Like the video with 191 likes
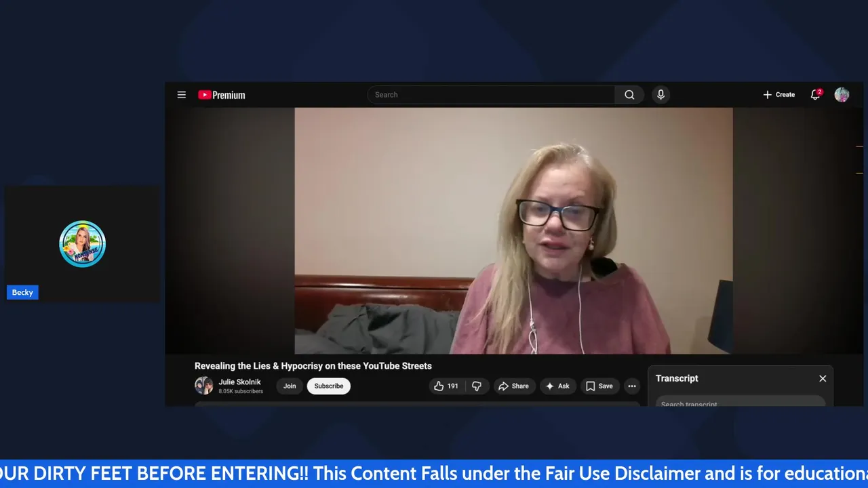This screenshot has height=488, width=868. click(x=446, y=386)
